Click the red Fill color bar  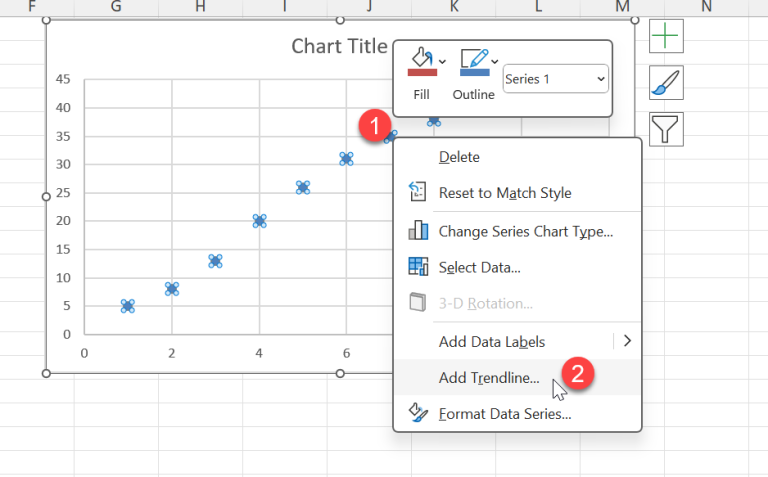click(421, 73)
